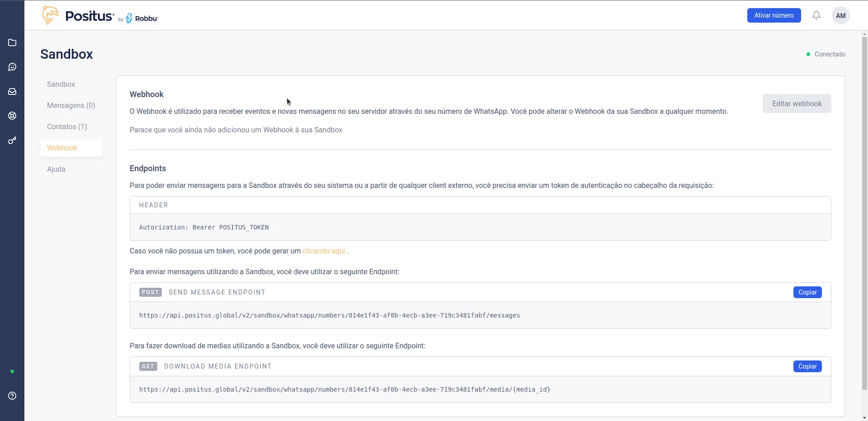Click the Webhook section heading
868x421 pixels.
[146, 94]
